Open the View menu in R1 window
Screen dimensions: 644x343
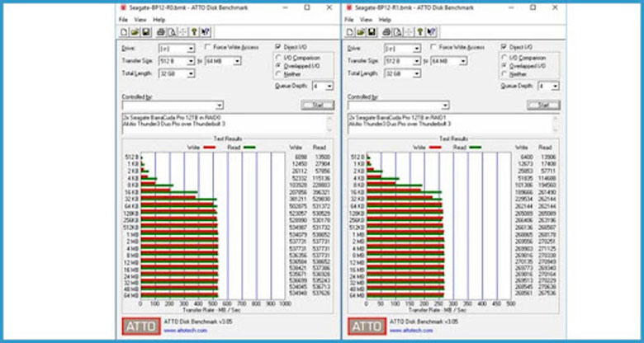click(366, 20)
